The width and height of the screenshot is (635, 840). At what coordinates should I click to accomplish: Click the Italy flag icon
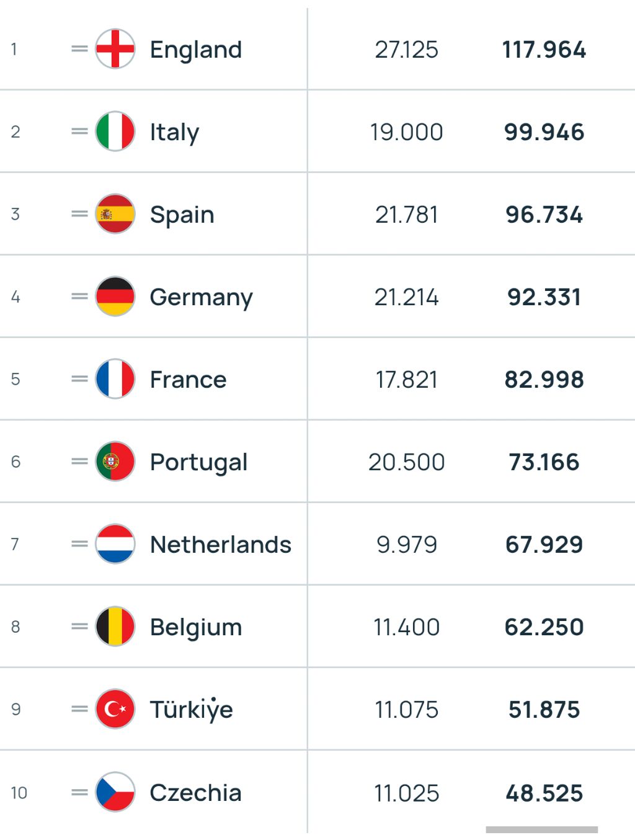(115, 132)
